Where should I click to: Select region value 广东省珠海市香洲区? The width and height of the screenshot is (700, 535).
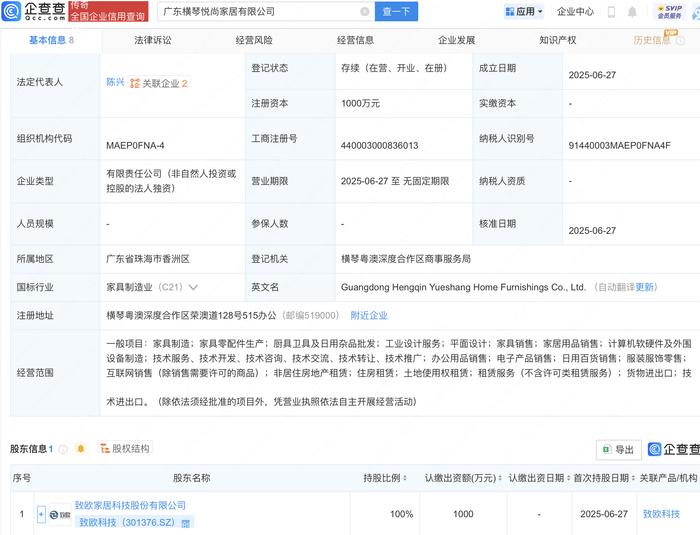148,259
